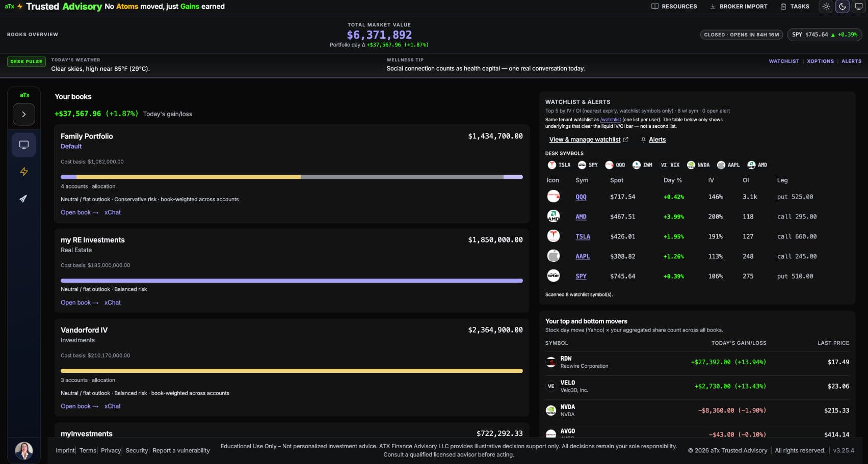The height and width of the screenshot is (464, 868).
Task: Click QQQ icon in watchlist table
Action: [553, 196]
